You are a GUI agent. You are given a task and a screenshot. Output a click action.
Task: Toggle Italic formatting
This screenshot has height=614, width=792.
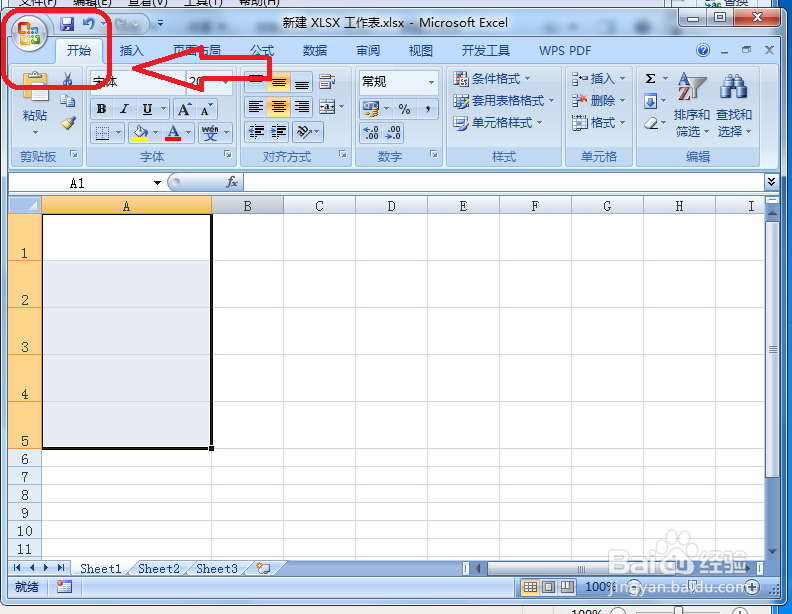tap(124, 109)
